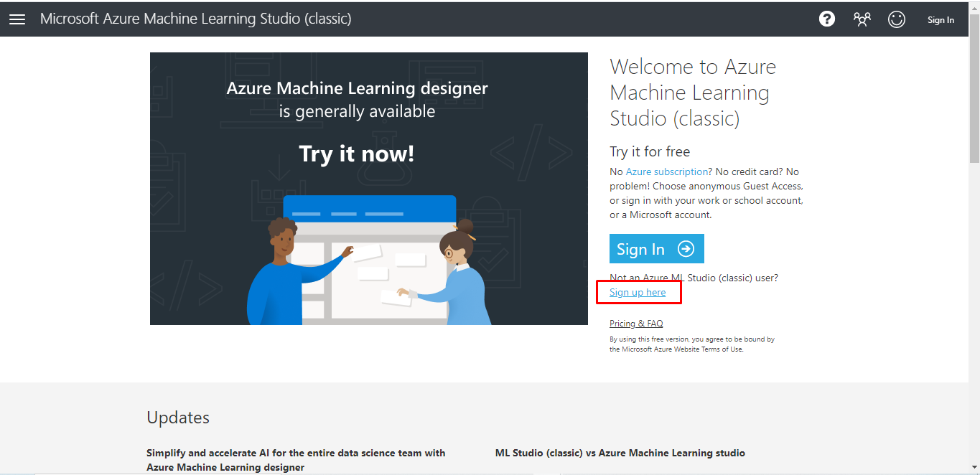The image size is (980, 475).
Task: Open the community people icon
Action: (862, 19)
